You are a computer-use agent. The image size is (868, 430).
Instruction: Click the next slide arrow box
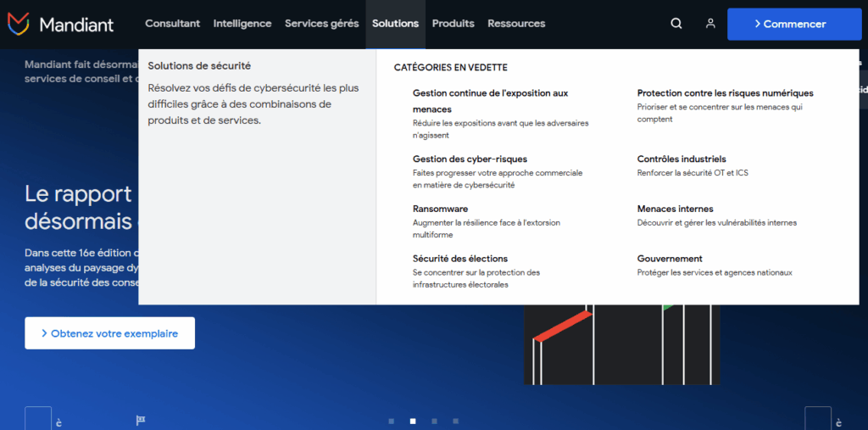pos(818,418)
